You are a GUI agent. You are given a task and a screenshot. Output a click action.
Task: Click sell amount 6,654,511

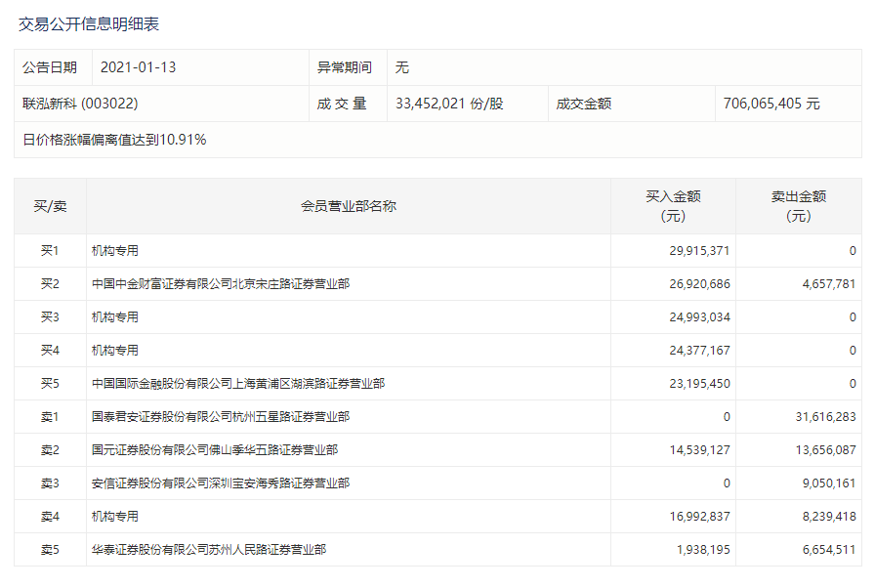pyautogui.click(x=829, y=550)
